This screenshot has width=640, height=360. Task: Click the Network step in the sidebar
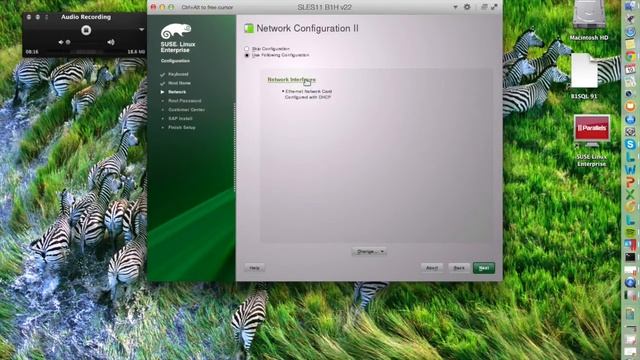(x=177, y=92)
